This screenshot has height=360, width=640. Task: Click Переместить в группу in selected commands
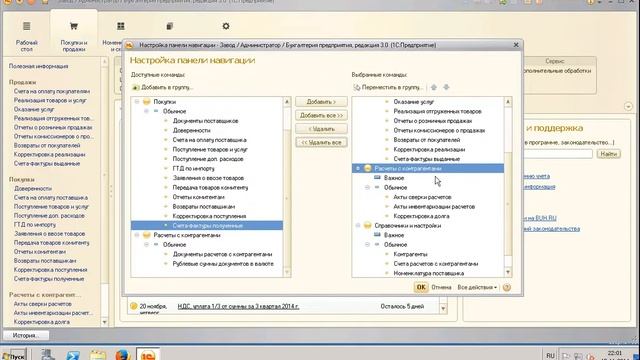(387, 87)
